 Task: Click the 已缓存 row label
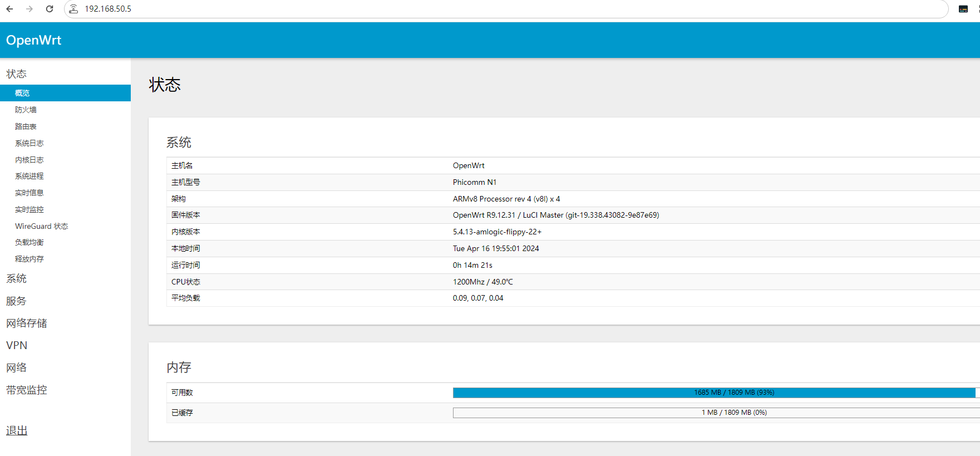click(182, 413)
